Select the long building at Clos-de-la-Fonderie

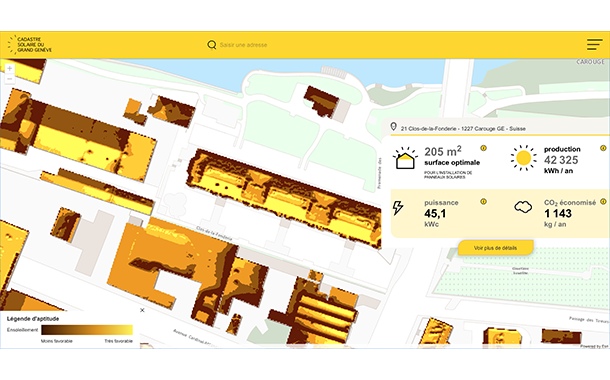(284, 196)
